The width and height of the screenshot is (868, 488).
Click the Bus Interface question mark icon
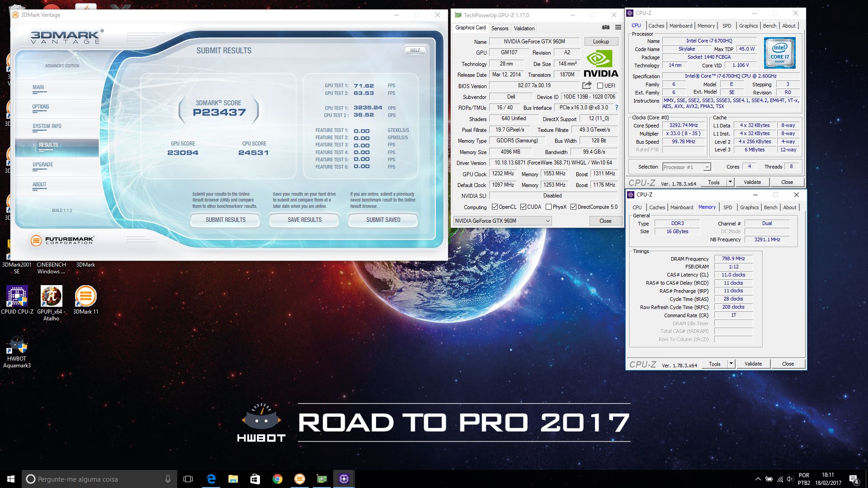617,108
